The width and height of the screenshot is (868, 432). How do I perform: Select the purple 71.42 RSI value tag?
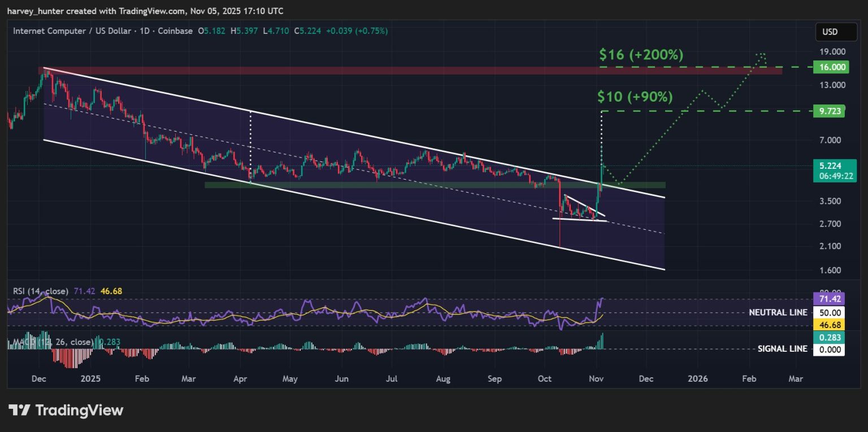point(829,298)
